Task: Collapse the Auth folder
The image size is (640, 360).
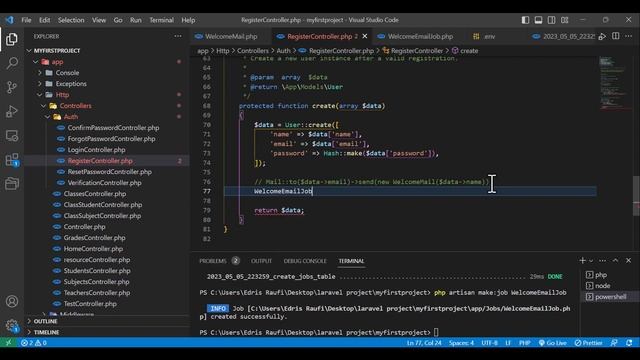Action: (x=48, y=117)
